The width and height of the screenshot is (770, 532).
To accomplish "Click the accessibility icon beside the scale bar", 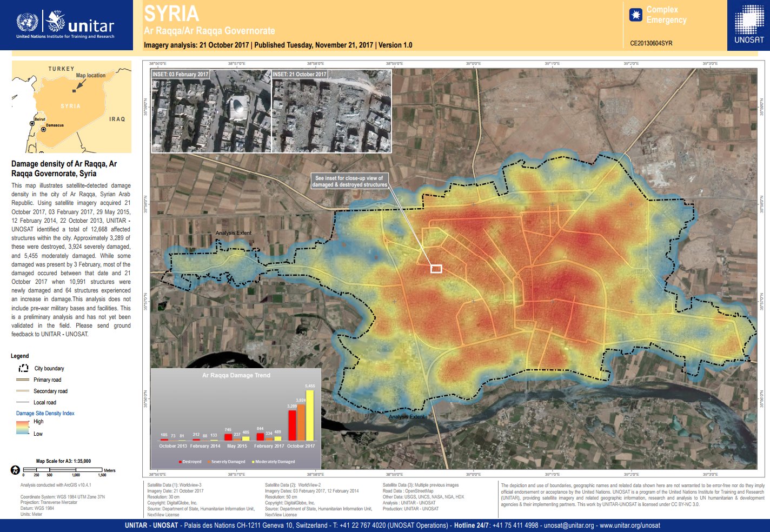I will 15,470.
